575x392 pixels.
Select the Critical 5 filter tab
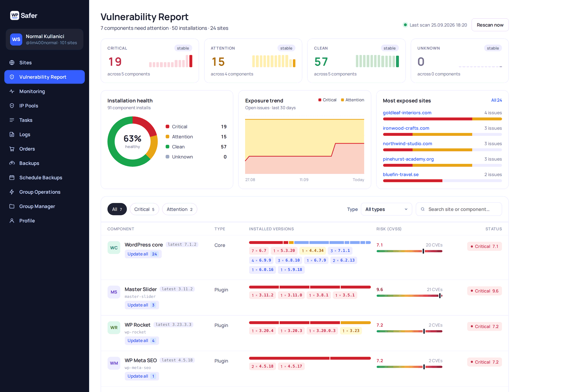[144, 209]
